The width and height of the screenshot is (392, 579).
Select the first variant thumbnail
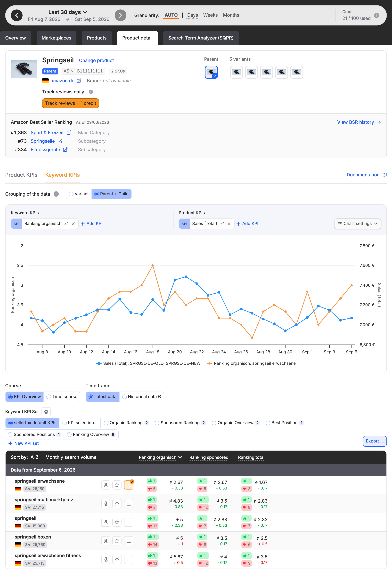[x=236, y=72]
